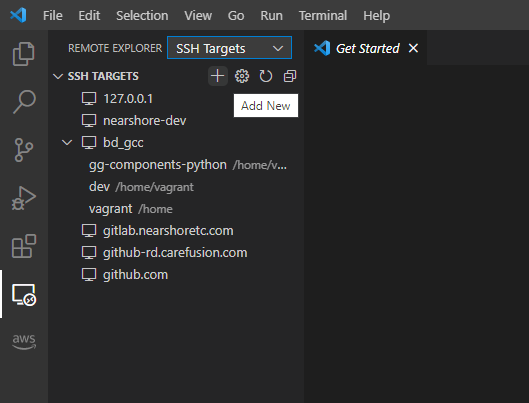
Task: Click monitor icon beside github.com
Action: click(89, 275)
